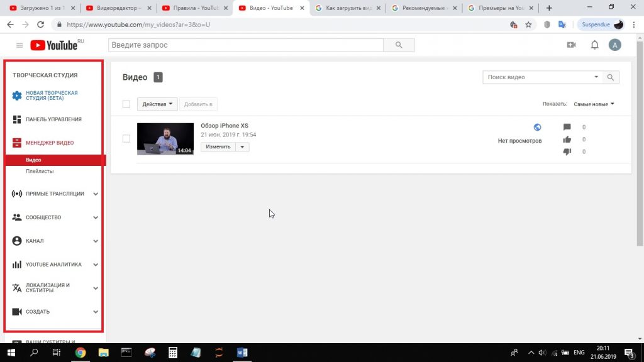Open the Windows Start menu
This screenshot has height=362, width=644.
11,353
